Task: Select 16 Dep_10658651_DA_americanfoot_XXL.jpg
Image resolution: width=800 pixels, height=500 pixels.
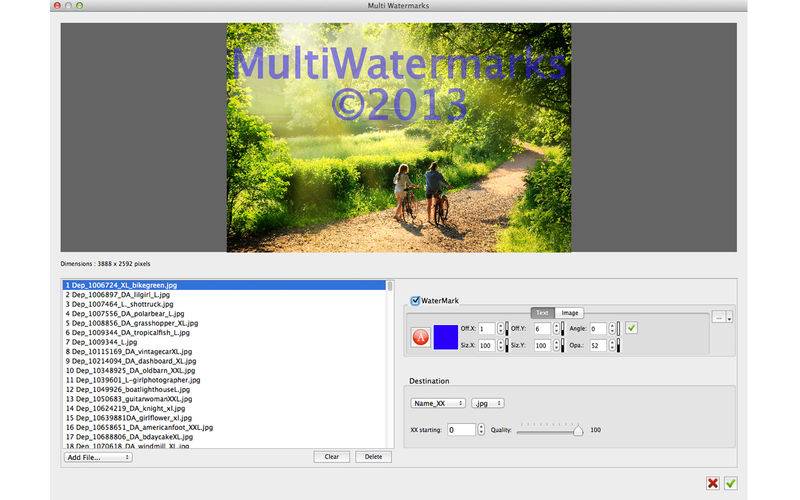Action: coord(224,428)
